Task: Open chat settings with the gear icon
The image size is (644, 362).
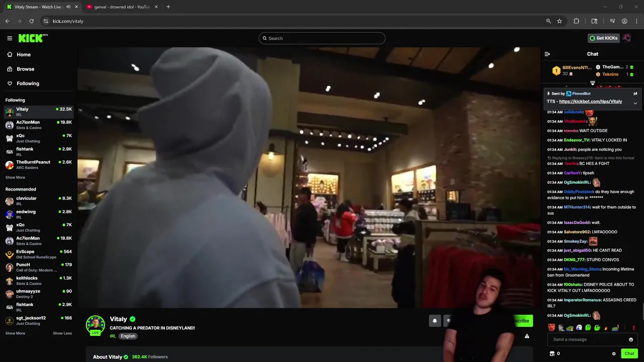Action: click(614, 353)
